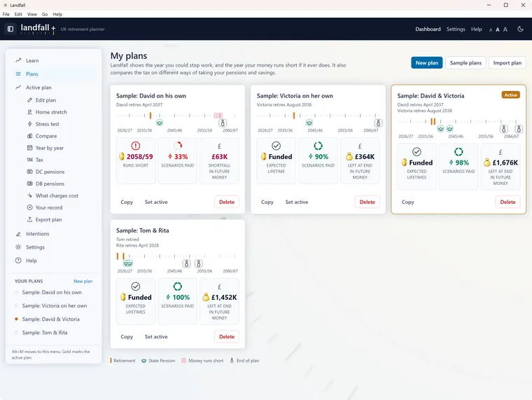532x400 pixels.
Task: Open Your record page
Action: click(49, 207)
